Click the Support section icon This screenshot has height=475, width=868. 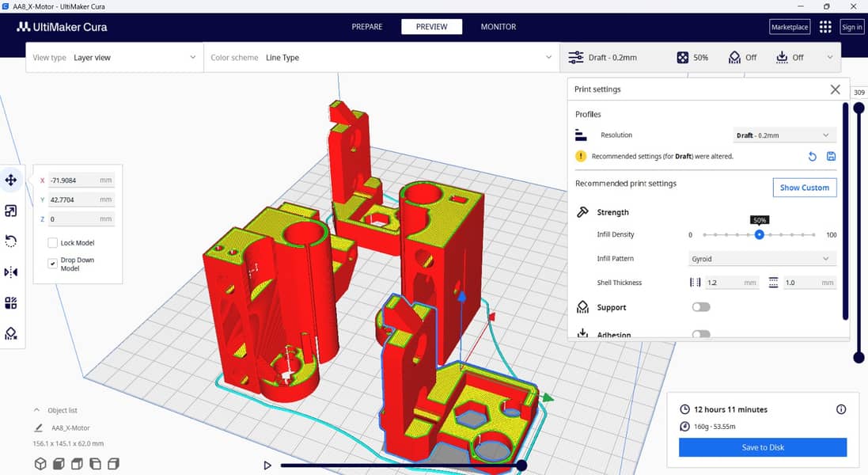point(582,307)
